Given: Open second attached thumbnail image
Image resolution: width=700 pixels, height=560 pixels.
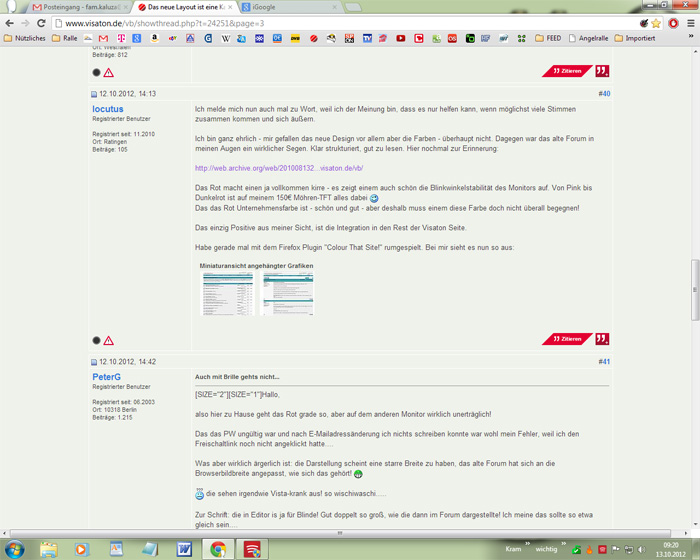Looking at the screenshot, I should click(x=288, y=294).
